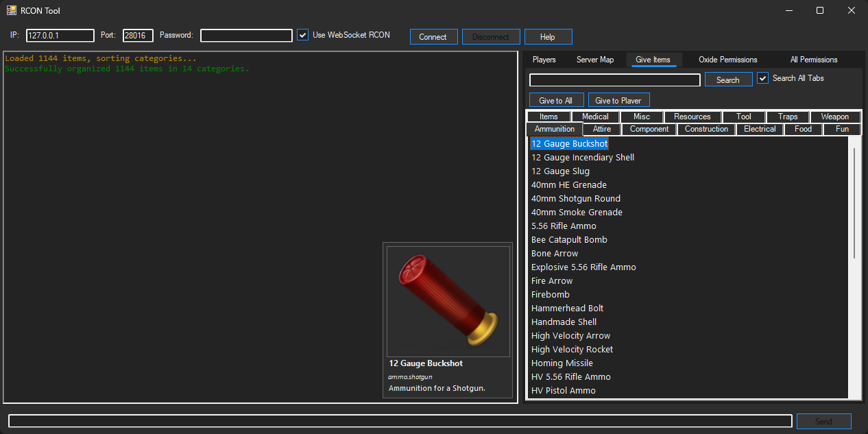Select Bee Catapult Bomb in item list
The image size is (868, 434).
tap(569, 239)
